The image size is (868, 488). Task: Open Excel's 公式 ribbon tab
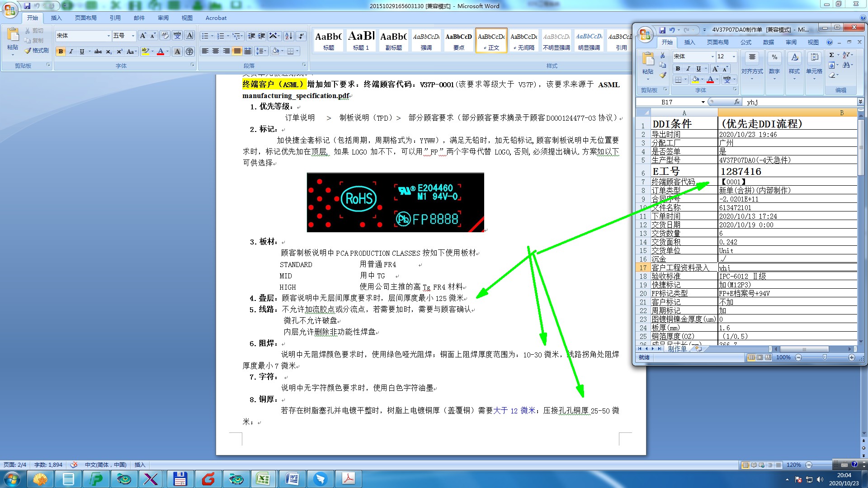click(745, 42)
